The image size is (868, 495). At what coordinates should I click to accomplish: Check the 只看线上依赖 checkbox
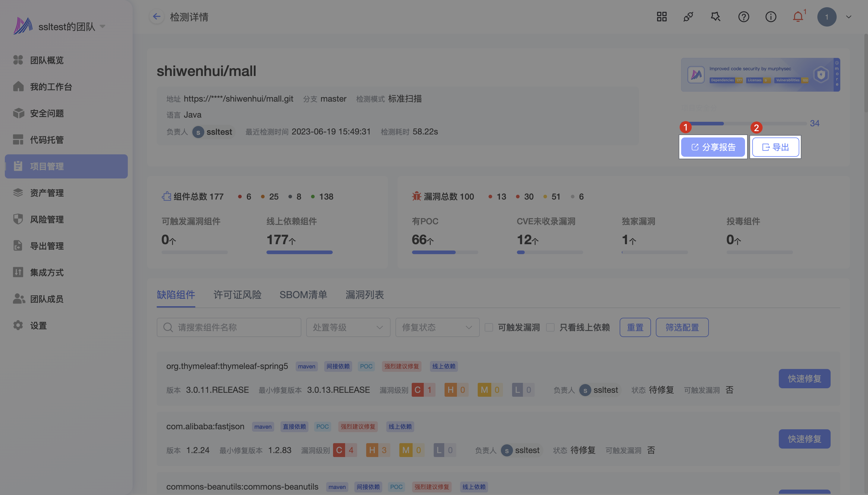[550, 327]
